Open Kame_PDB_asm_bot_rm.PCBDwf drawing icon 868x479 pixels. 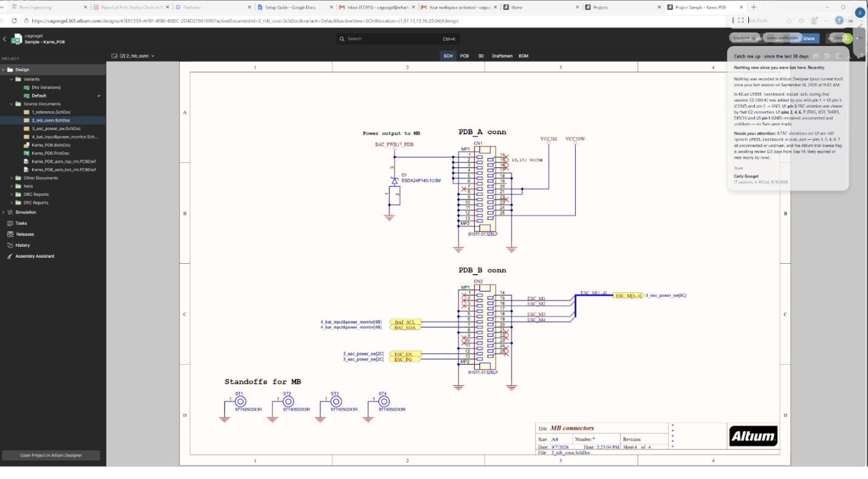tap(27, 170)
